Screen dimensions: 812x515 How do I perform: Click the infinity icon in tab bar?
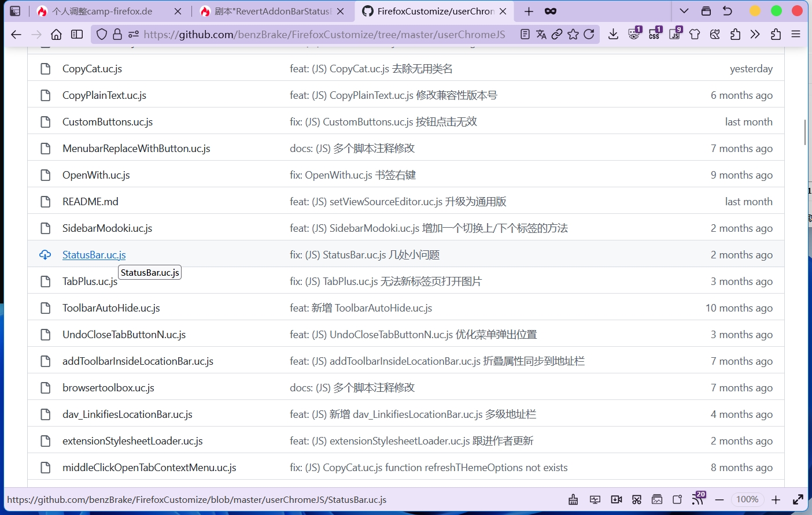[551, 11]
